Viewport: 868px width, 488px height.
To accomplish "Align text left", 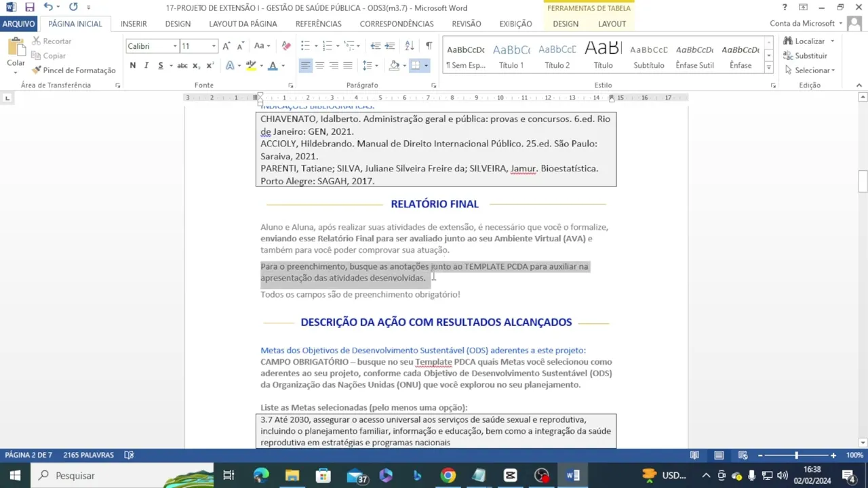I will pos(305,65).
